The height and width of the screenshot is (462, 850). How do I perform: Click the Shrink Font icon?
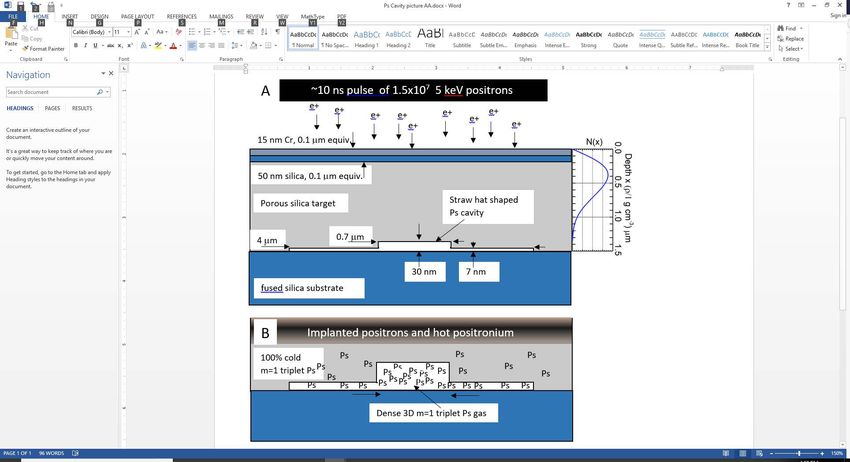147,32
